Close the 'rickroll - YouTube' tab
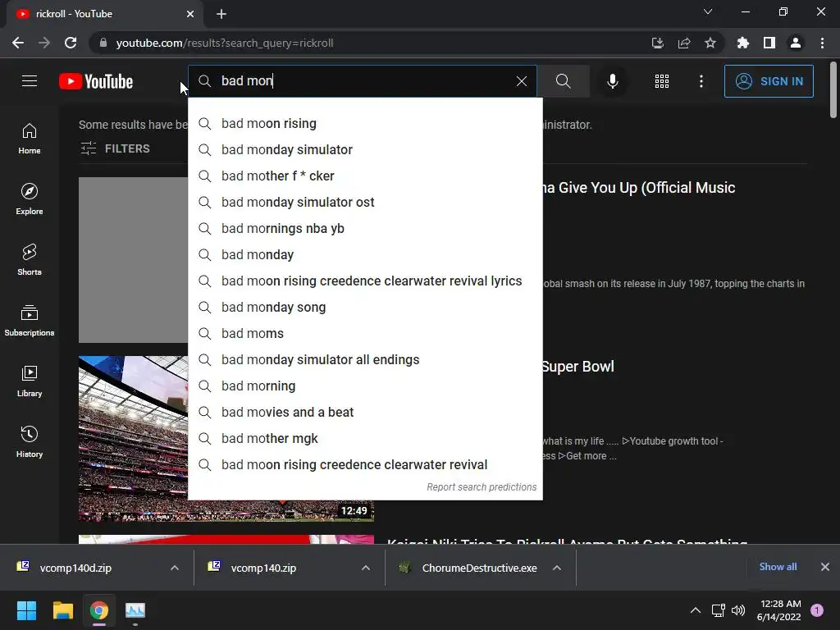840x630 pixels. pyautogui.click(x=190, y=14)
